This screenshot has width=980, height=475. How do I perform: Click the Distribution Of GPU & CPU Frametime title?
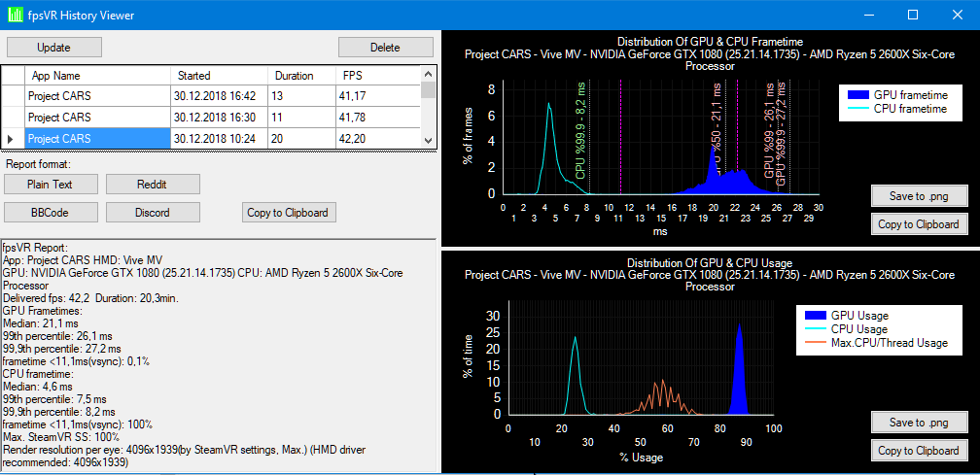710,42
